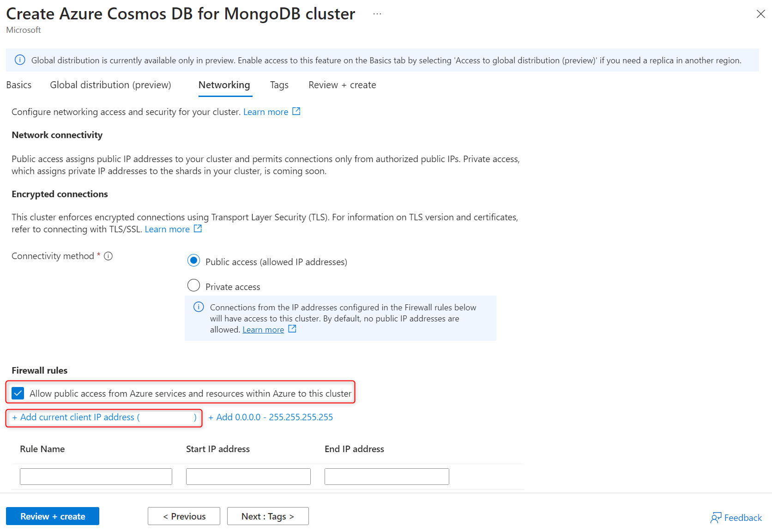772x532 pixels.
Task: Add current client IP address rule
Action: pos(104,417)
